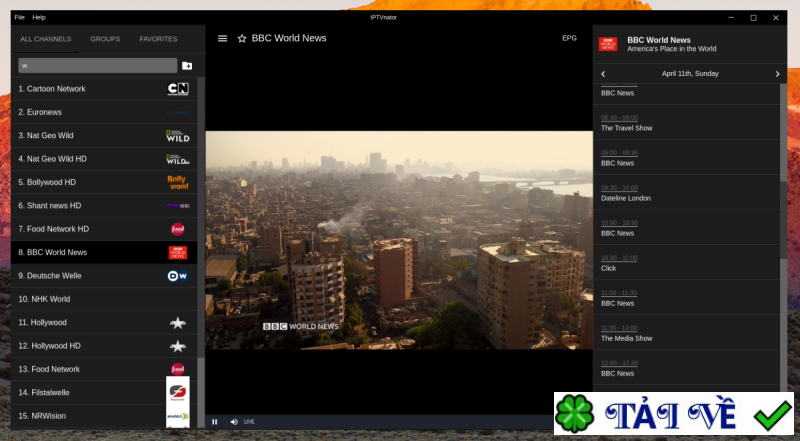
Task: Select channel 10. NHK World
Action: click(104, 299)
